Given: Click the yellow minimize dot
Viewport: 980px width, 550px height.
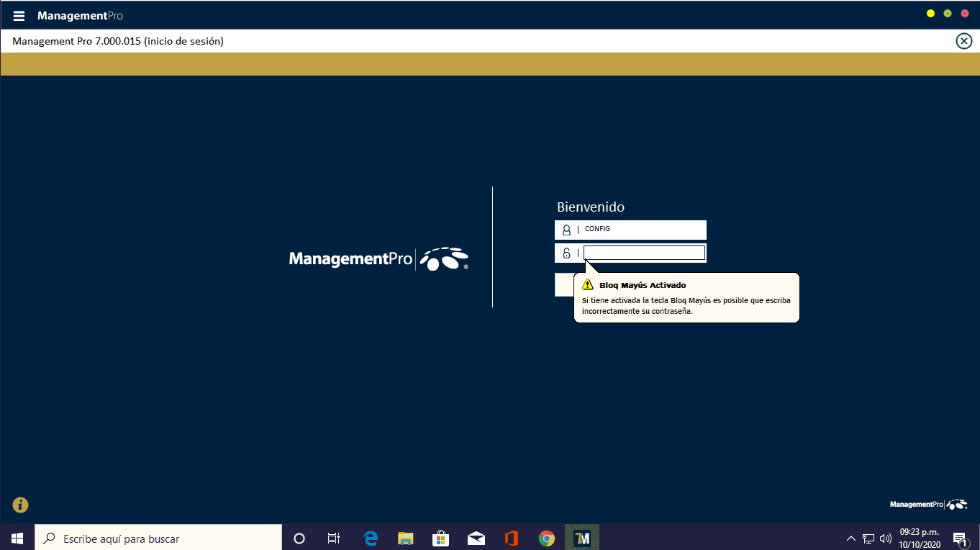Looking at the screenshot, I should click(x=930, y=14).
